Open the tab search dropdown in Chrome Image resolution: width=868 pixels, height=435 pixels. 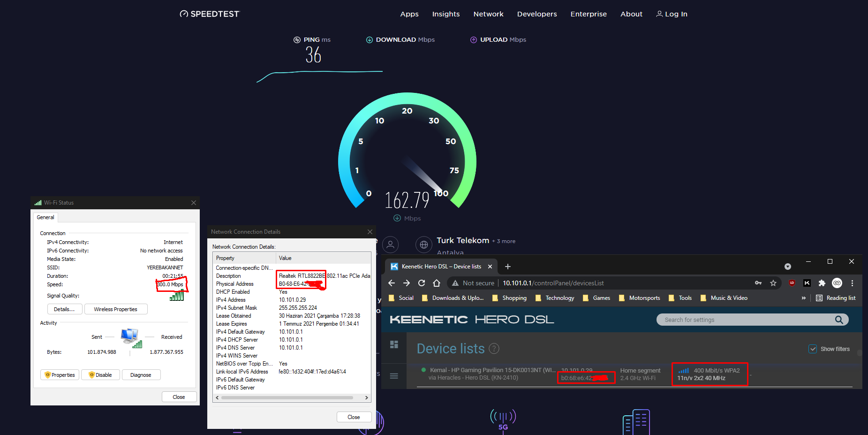coord(788,267)
